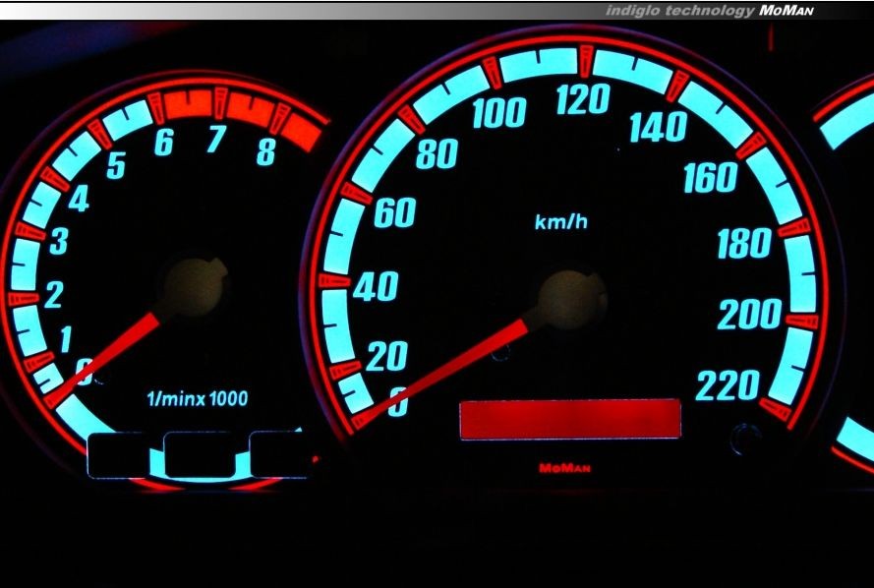Click the red odometer display panel
Screen dimensions: 874x588
click(569, 419)
